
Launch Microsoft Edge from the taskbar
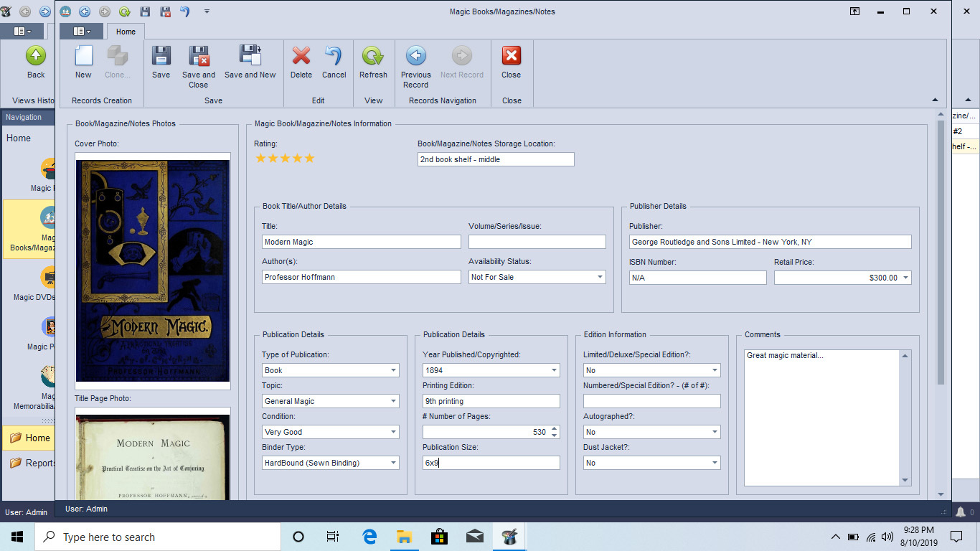coord(369,537)
